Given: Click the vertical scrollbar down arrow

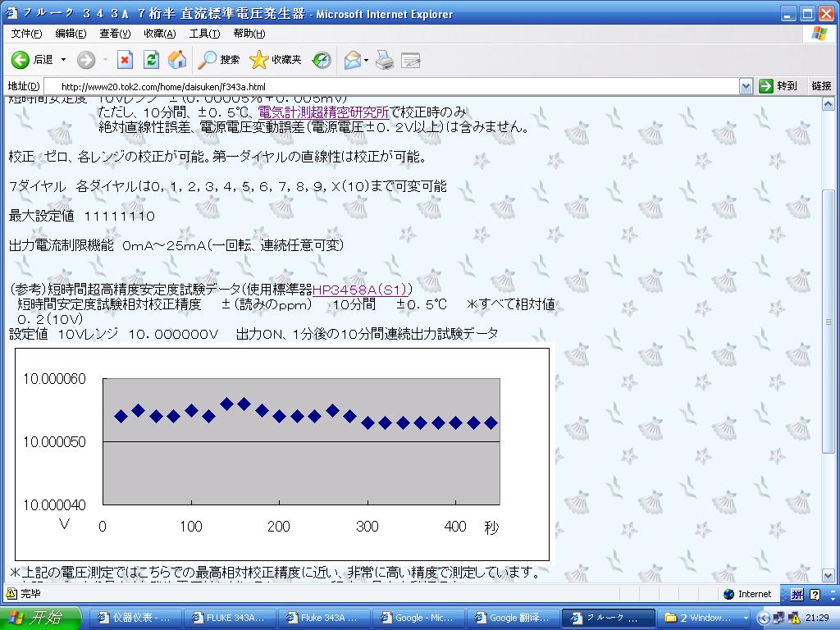Looking at the screenshot, I should click(829, 577).
